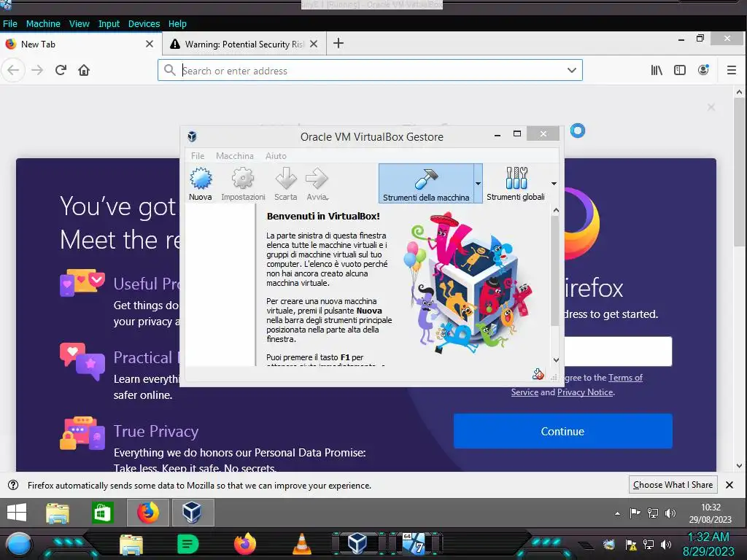Open the Firefox account icon

tap(703, 70)
